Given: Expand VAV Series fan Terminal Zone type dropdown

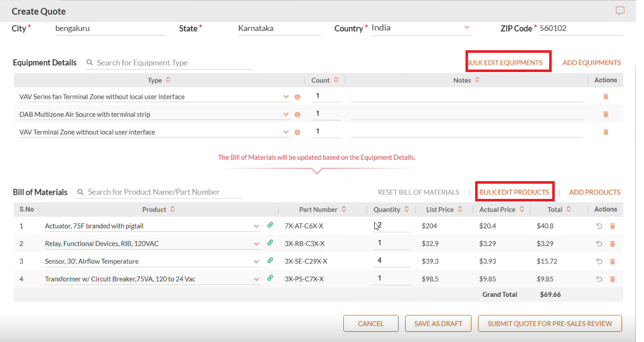Looking at the screenshot, I should click(x=286, y=96).
